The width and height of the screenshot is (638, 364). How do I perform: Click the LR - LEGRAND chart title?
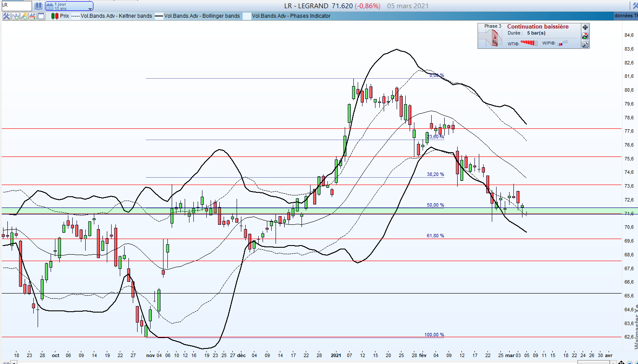(306, 6)
